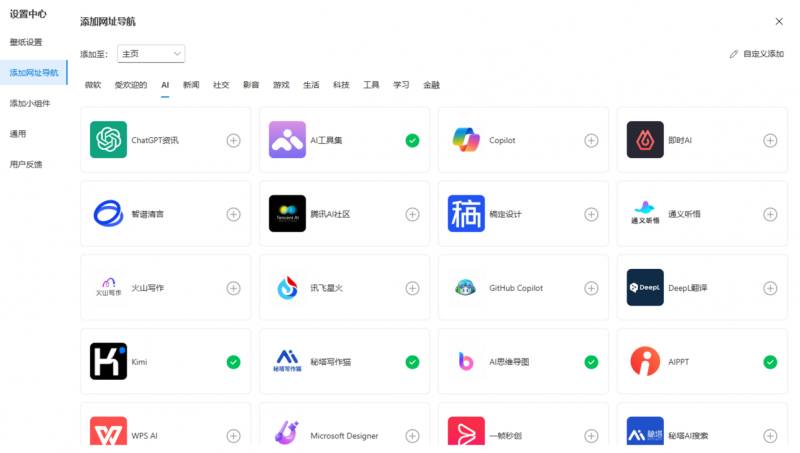Screen dimensions: 800x453
Task: Click the Kimi black logo icon
Action: point(108,362)
